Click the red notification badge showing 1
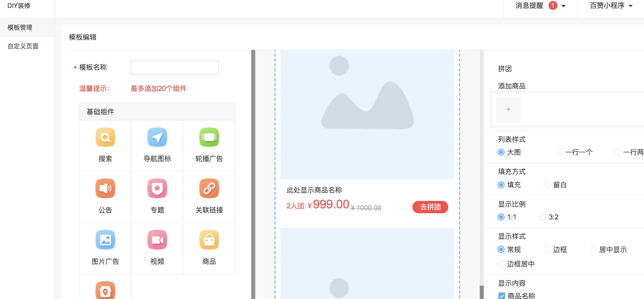The image size is (644, 299). pos(553,5)
